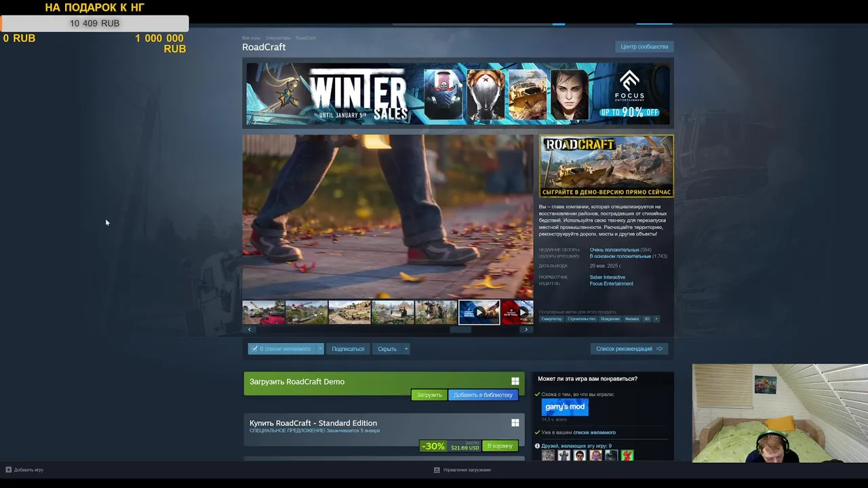Open Управление загрузками downloads manager
The height and width of the screenshot is (488, 868).
(467, 470)
